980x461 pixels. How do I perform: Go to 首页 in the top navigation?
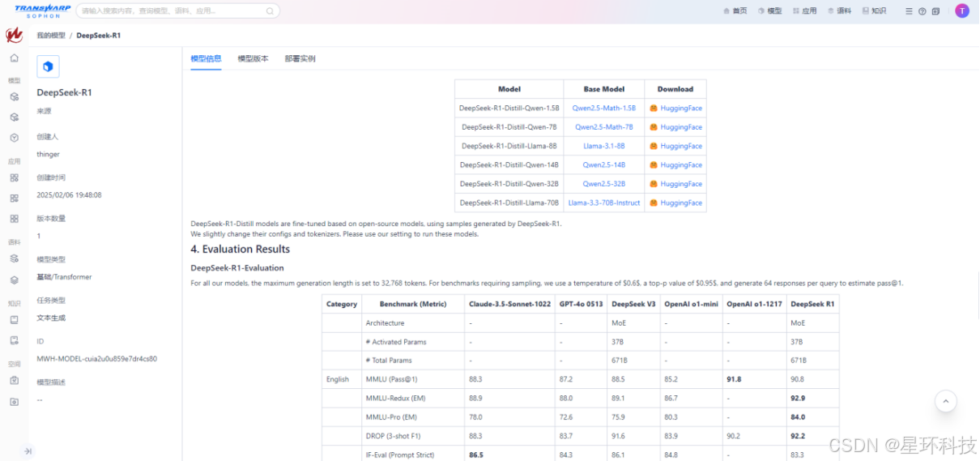click(x=735, y=11)
